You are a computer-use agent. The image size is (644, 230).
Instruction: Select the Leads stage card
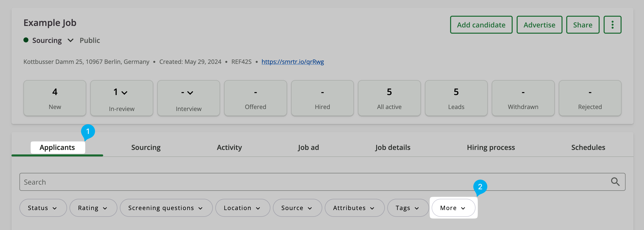click(x=456, y=98)
